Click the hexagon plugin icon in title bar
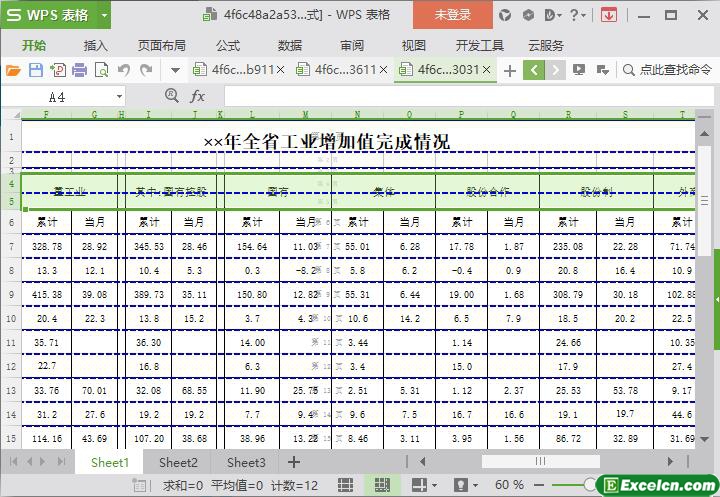 (x=528, y=15)
